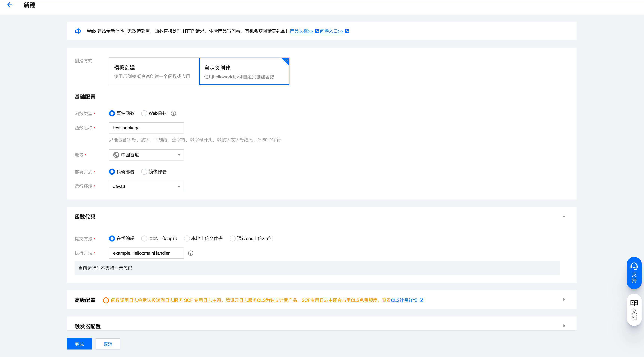644x357 pixels.
Task: Click external link icon after 问卷入口
Action: (347, 31)
